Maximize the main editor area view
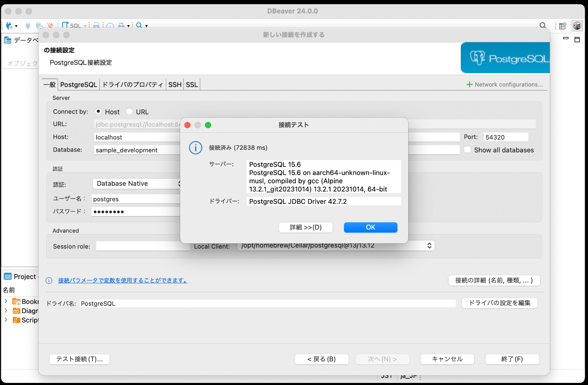The width and height of the screenshot is (588, 385). pos(577,40)
